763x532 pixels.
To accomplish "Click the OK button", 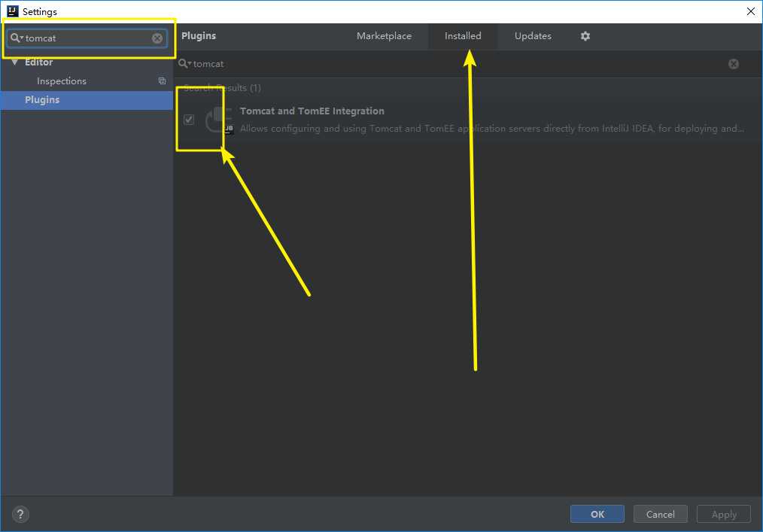I will pyautogui.click(x=597, y=514).
